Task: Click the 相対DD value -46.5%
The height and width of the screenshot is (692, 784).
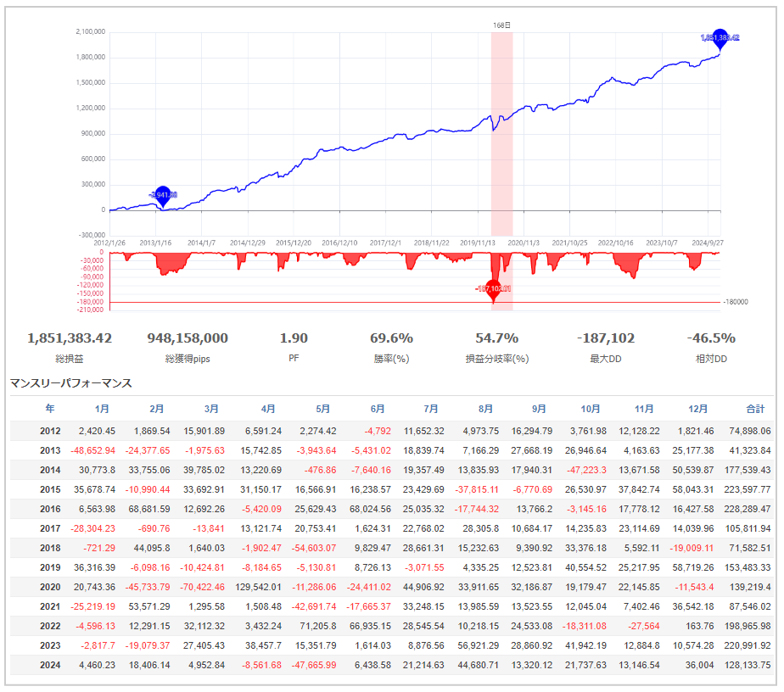Action: (711, 338)
